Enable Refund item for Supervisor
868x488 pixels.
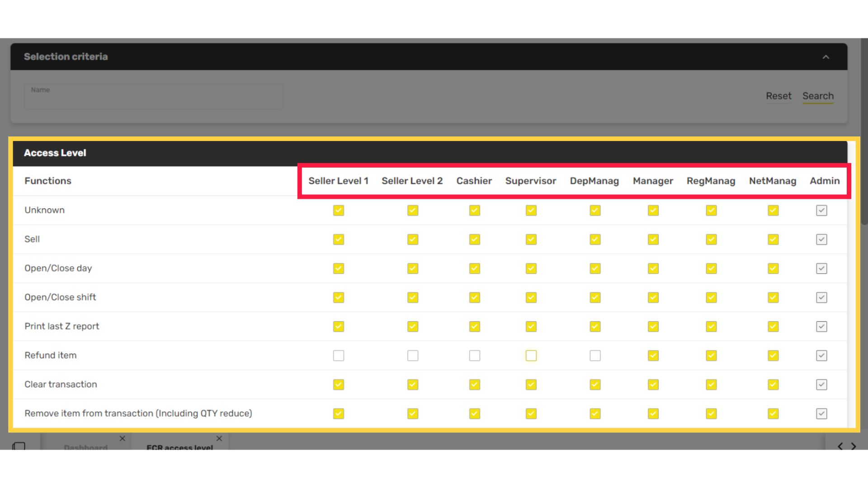pyautogui.click(x=531, y=356)
